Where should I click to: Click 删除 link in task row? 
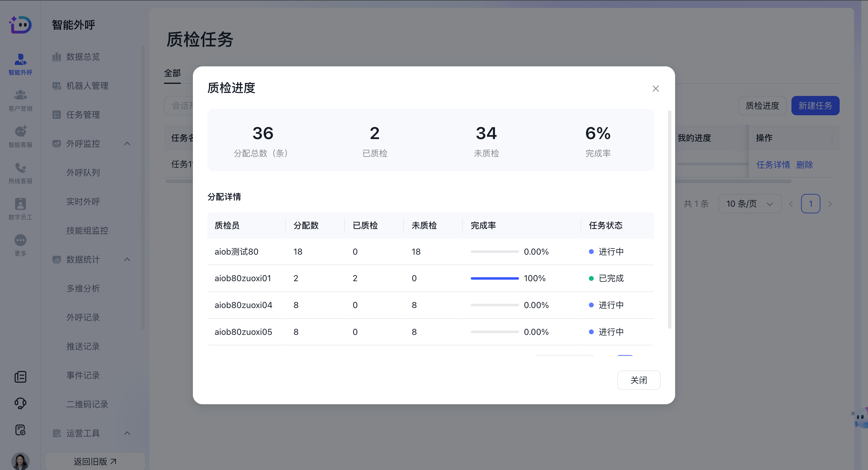click(x=804, y=165)
